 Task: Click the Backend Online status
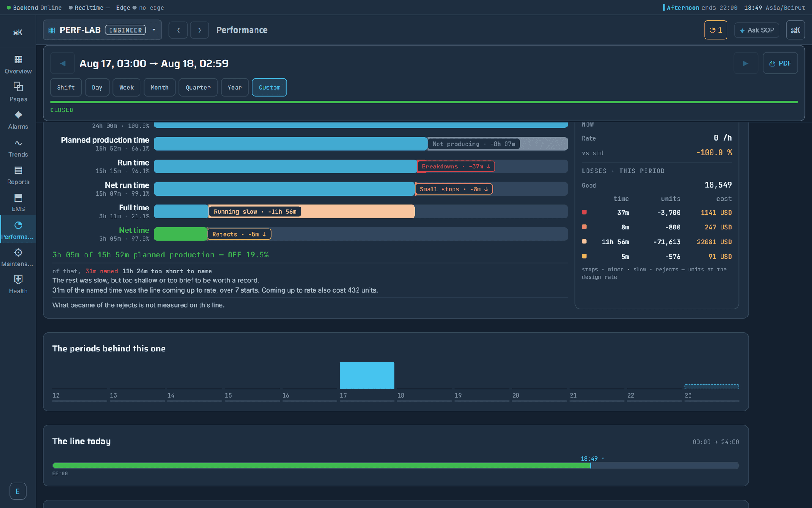click(34, 8)
